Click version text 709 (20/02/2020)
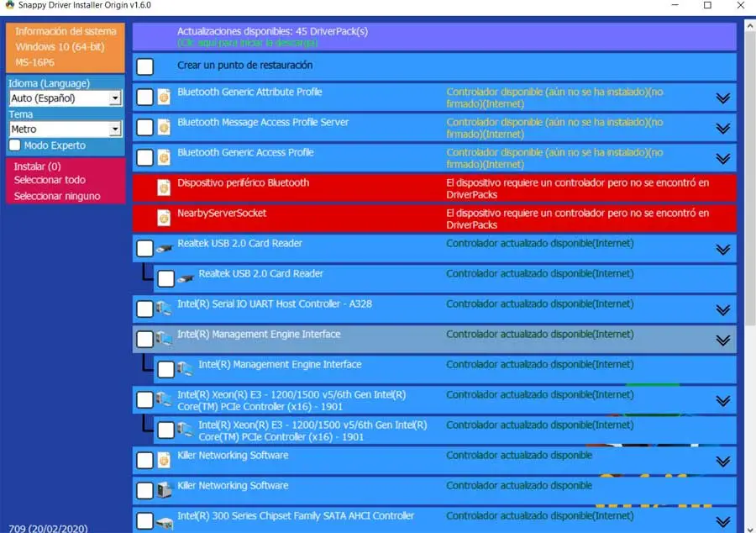Viewport: 756px width, 533px height. point(48,528)
